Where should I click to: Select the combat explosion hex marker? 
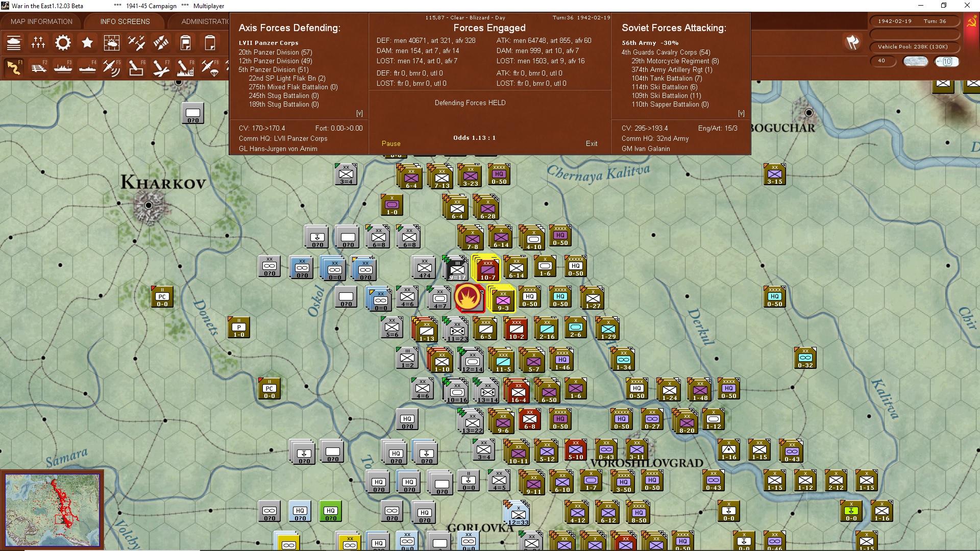(469, 297)
